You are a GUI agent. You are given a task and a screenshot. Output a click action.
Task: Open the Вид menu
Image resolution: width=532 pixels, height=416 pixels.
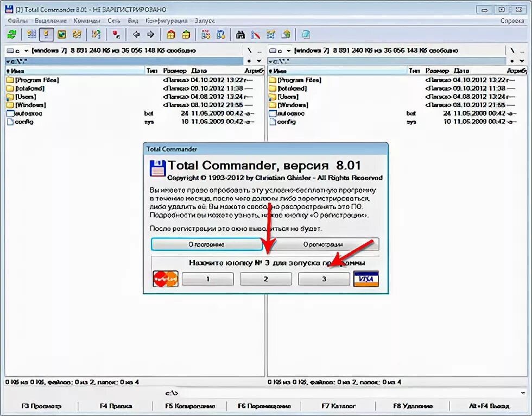tap(133, 21)
